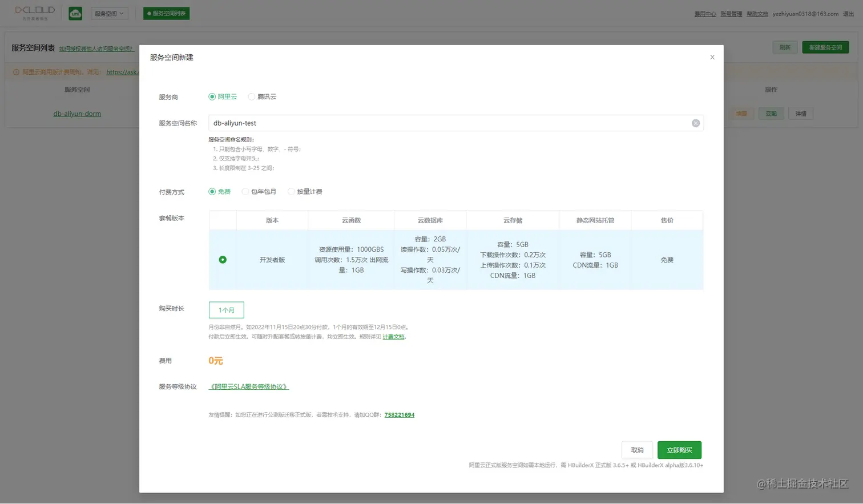Click the 售价 column header
863x504 pixels.
coord(667,220)
